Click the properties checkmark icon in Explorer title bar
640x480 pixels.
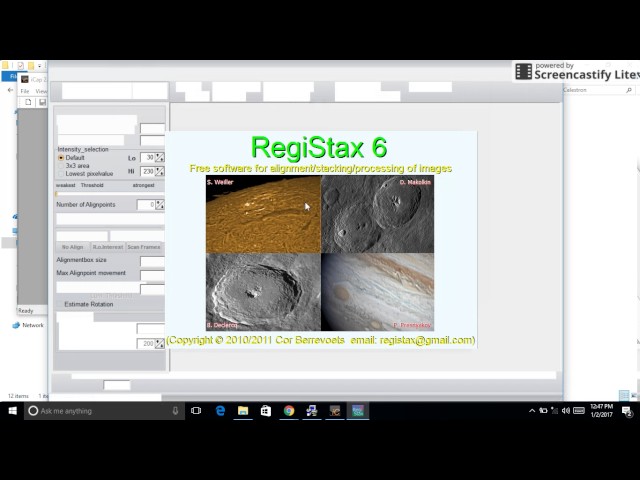(20, 66)
